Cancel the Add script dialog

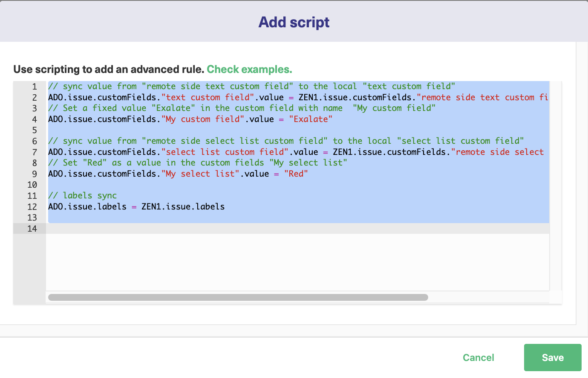click(x=478, y=358)
